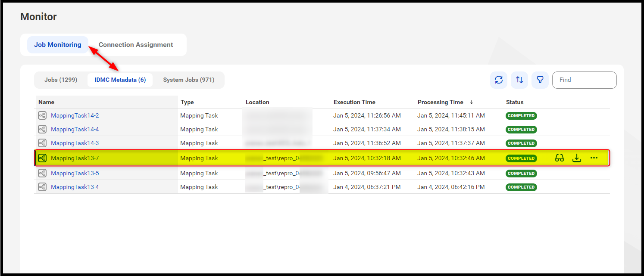Sort by the Location column header
The width and height of the screenshot is (644, 276).
[257, 102]
